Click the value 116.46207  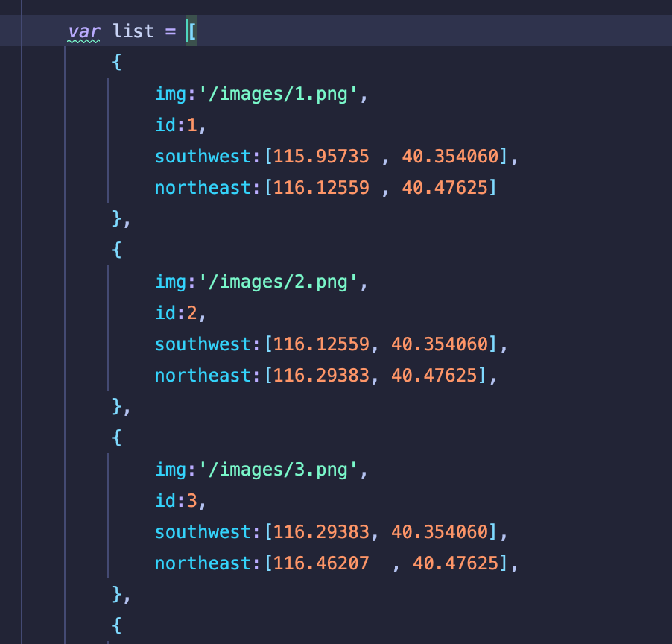[x=321, y=563]
